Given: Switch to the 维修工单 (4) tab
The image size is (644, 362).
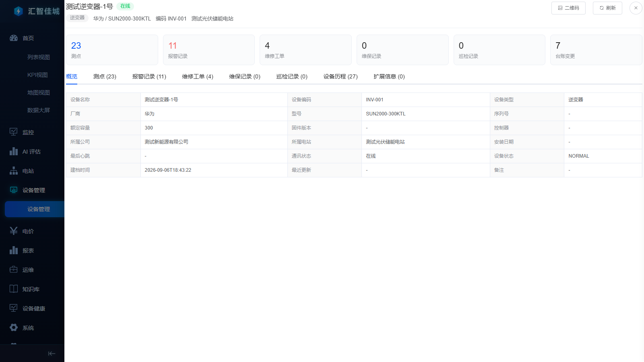Looking at the screenshot, I should tap(198, 76).
